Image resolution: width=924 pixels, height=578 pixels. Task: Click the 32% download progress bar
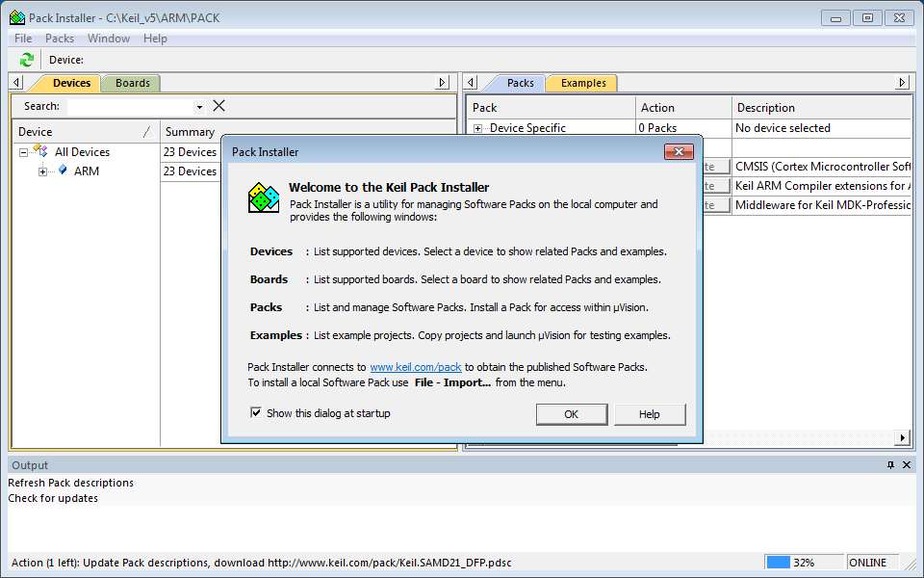[x=805, y=563]
